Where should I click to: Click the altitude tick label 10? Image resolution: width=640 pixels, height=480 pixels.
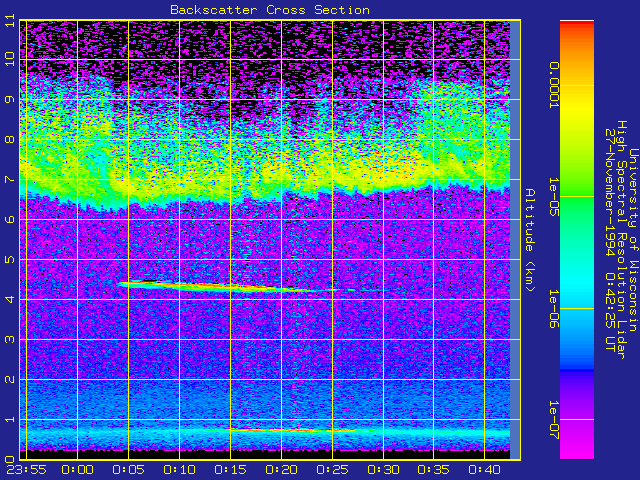pyautogui.click(x=10, y=59)
